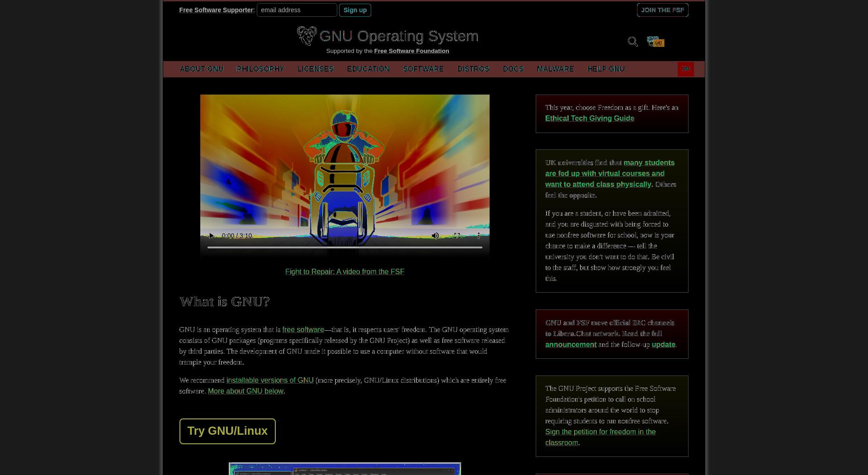The width and height of the screenshot is (868, 475).
Task: Open SOFTWARE menu item
Action: click(x=423, y=69)
